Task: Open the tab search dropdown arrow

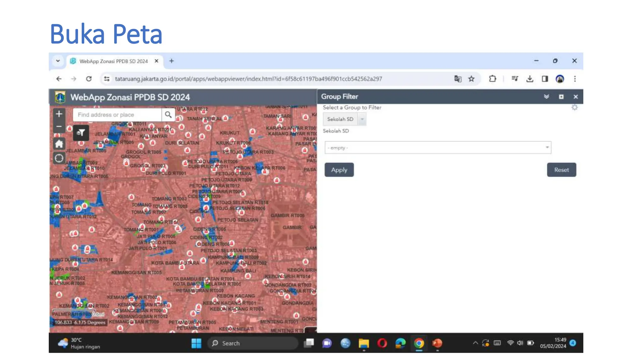Action: click(x=58, y=61)
